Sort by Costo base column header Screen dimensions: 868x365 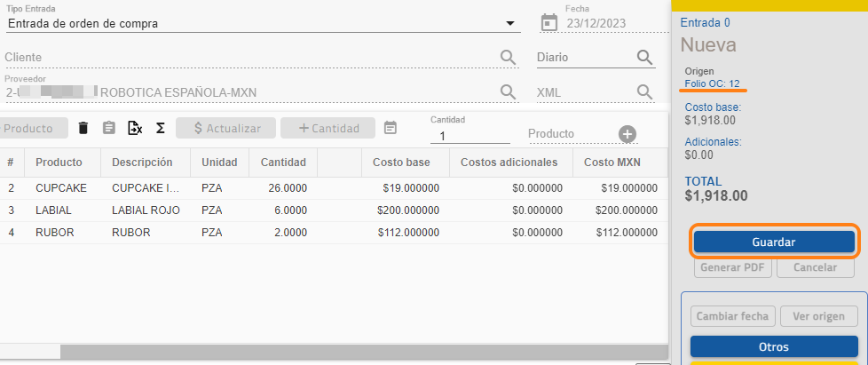pos(401,163)
